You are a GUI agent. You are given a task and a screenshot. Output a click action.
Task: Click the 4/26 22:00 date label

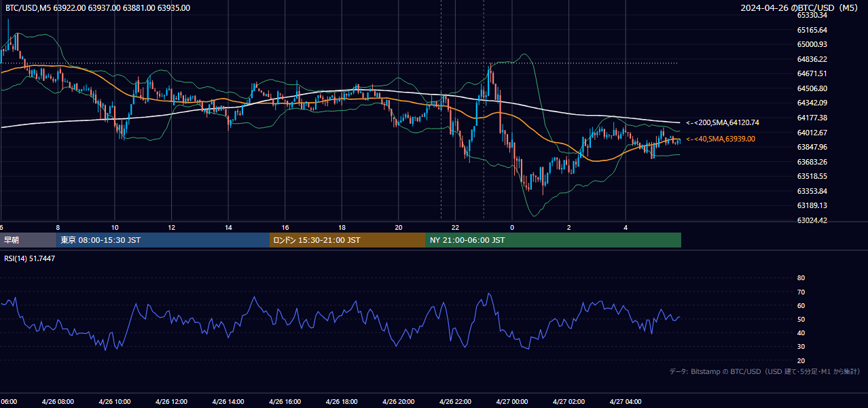click(x=456, y=402)
